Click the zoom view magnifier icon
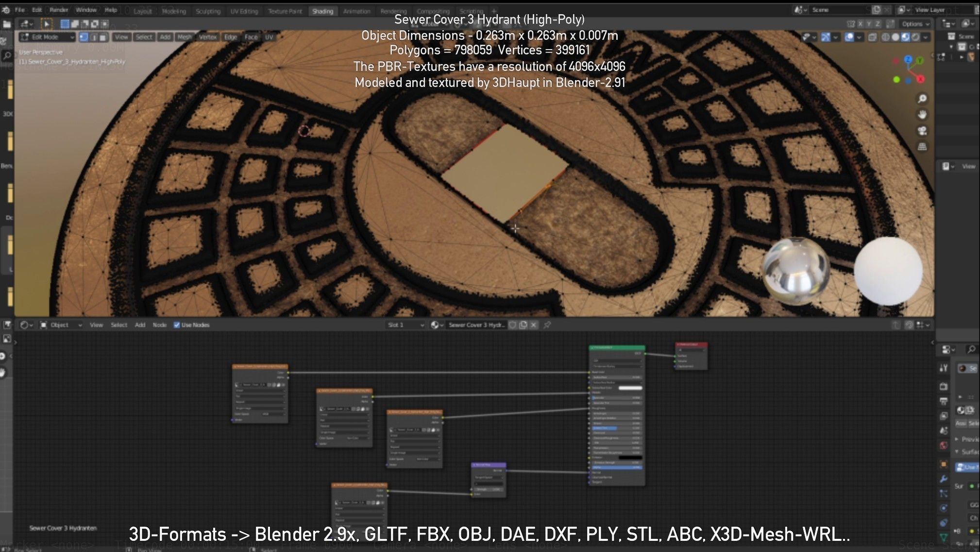This screenshot has height=552, width=980. (922, 99)
